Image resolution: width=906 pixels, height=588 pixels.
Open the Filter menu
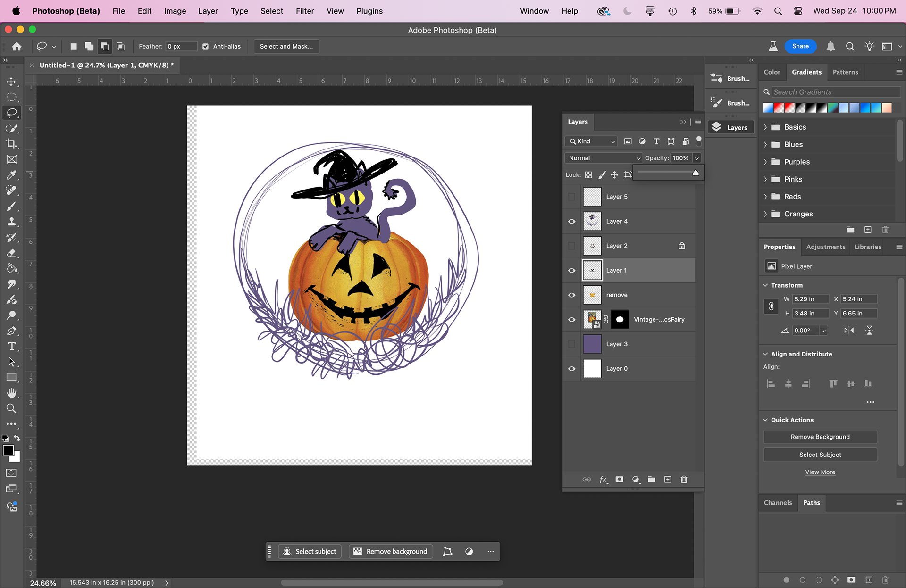(x=305, y=11)
